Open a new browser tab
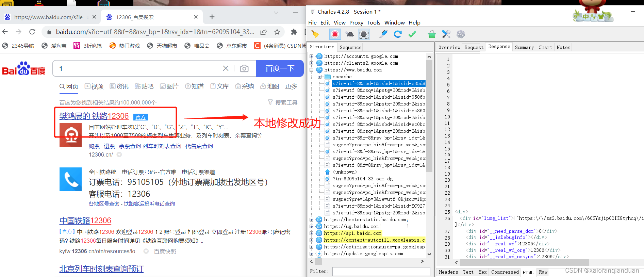 coord(212,17)
